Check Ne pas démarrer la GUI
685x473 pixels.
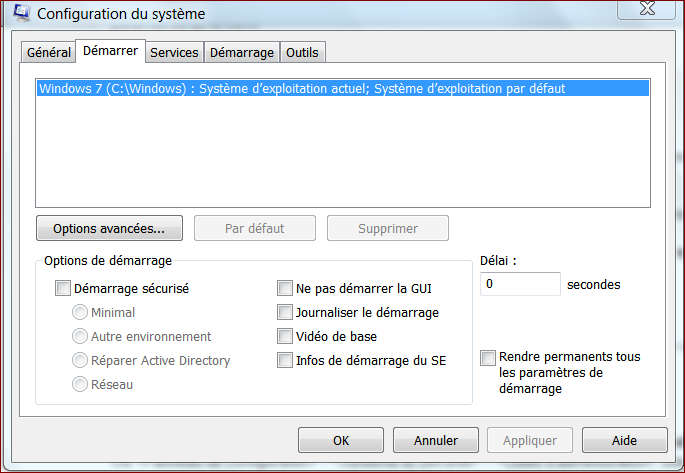[x=285, y=289]
